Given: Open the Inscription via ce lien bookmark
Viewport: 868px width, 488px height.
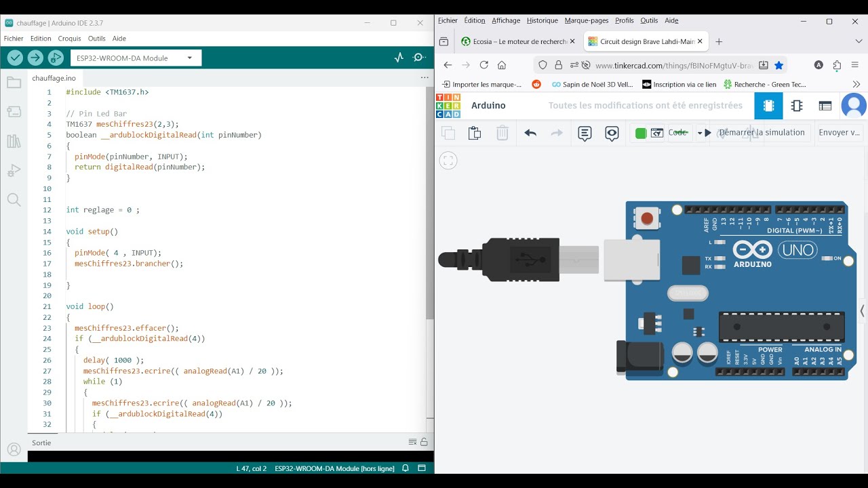Looking at the screenshot, I should tap(679, 85).
